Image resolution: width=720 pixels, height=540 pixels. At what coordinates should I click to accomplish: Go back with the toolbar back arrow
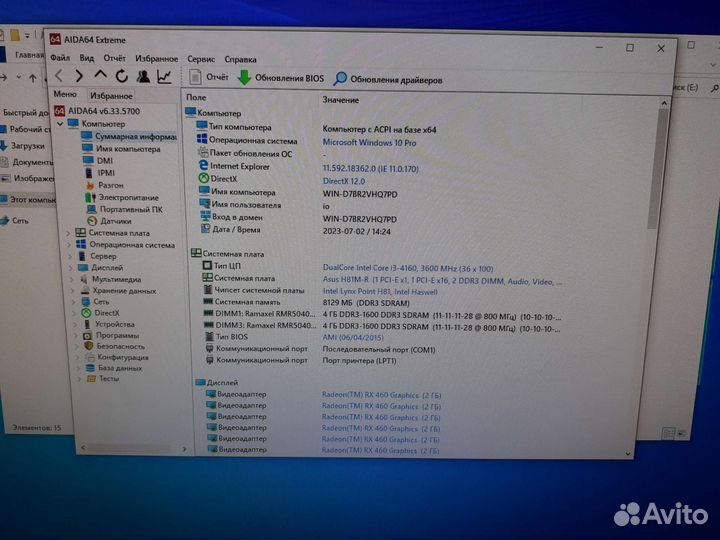59,75
